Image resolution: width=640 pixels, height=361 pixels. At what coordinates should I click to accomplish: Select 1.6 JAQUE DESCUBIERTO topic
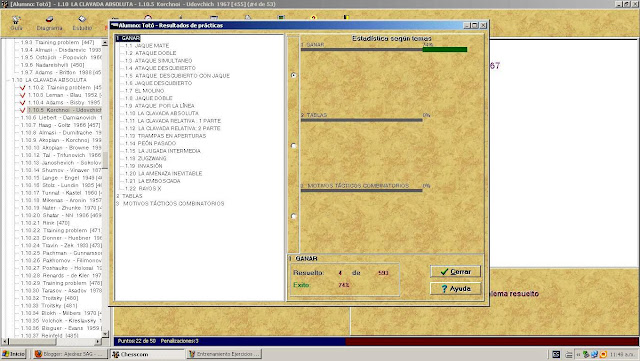tap(158, 83)
